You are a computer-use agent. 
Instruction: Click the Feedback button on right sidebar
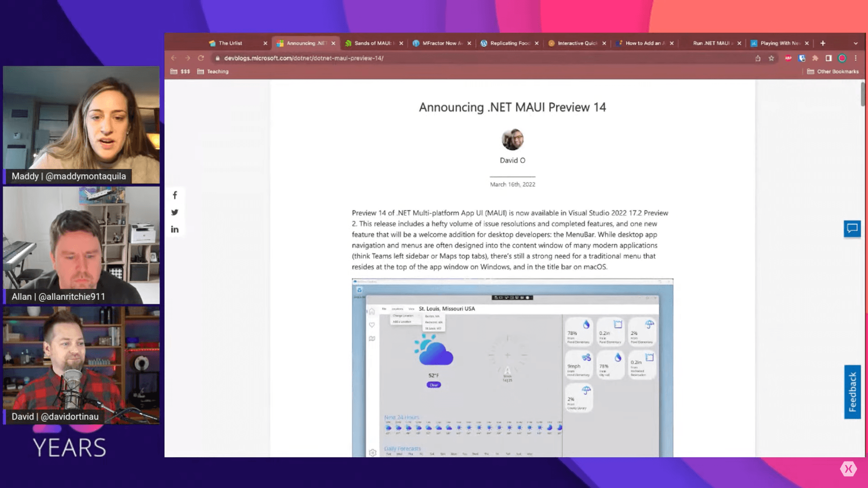[x=853, y=391]
